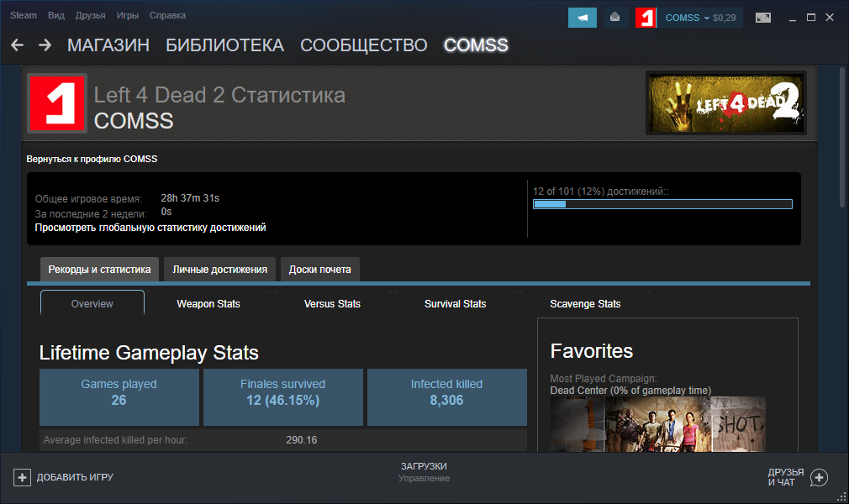
Task: Switch to Личные достижения tab
Action: 220,269
